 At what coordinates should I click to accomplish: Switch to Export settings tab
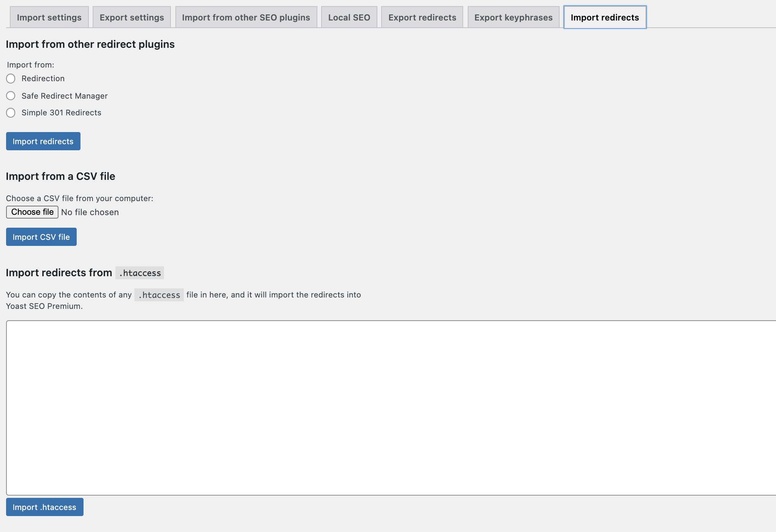(132, 17)
